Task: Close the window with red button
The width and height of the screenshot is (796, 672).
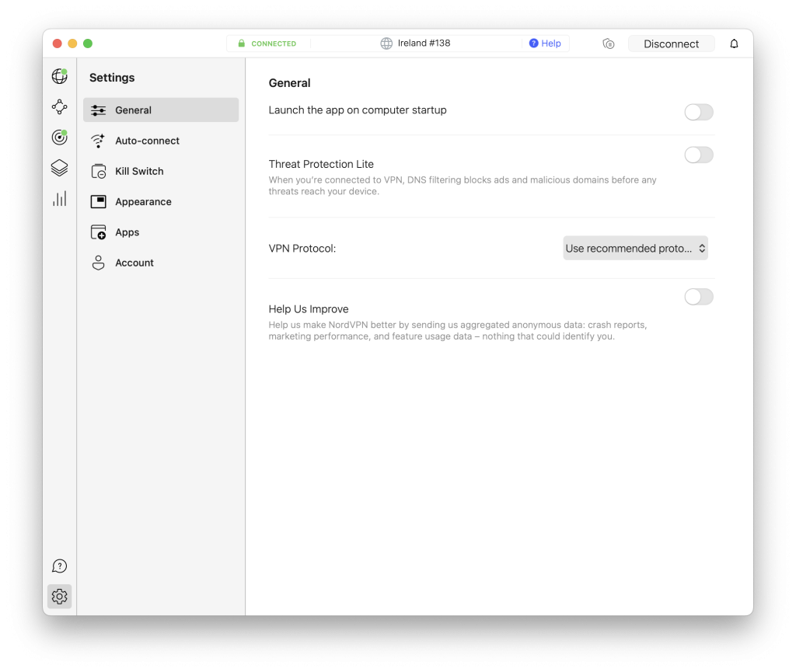Action: pos(58,44)
